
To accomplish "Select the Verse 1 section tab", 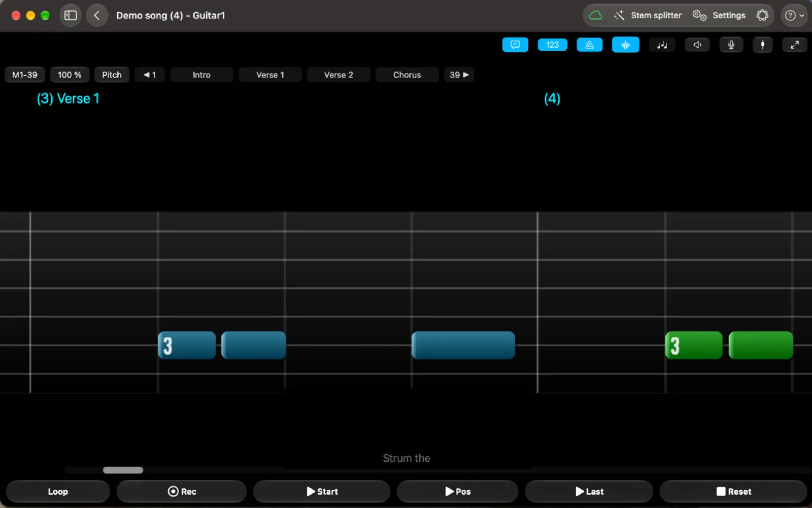I will tap(270, 75).
